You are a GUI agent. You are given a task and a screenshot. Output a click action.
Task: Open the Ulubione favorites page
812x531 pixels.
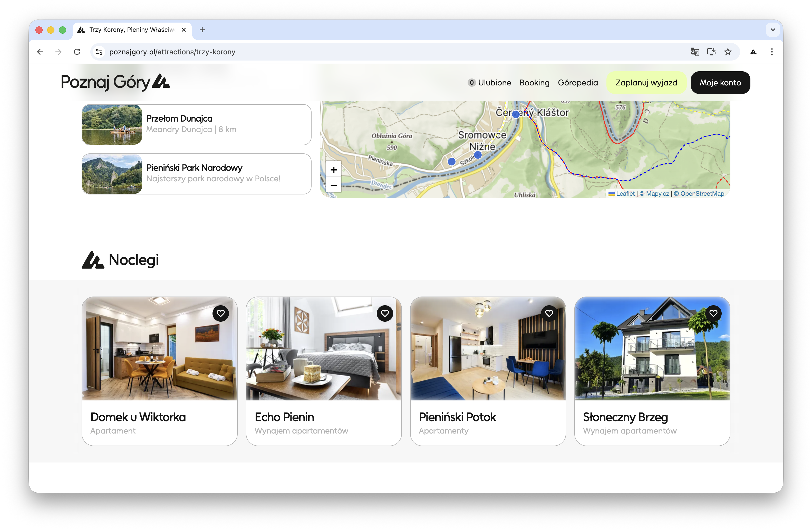[x=489, y=83]
